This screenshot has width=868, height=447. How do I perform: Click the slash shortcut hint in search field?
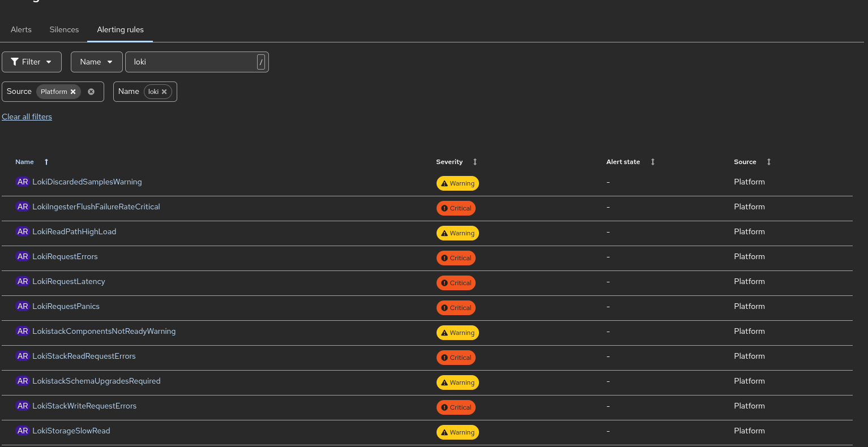click(x=261, y=62)
